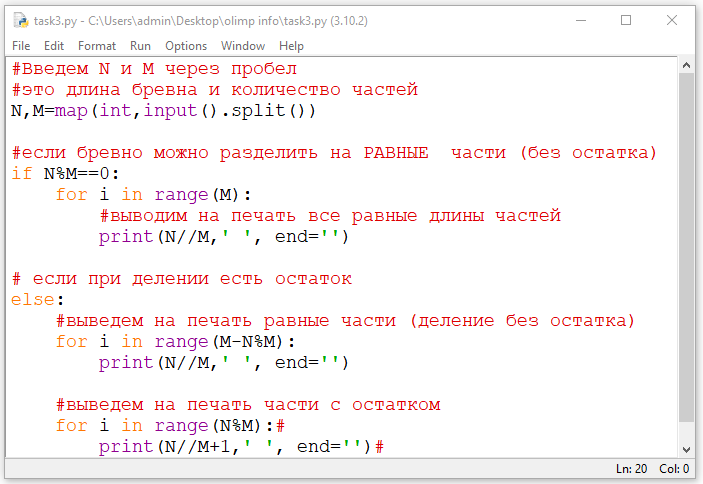Maximize the task3.py window

(626, 21)
